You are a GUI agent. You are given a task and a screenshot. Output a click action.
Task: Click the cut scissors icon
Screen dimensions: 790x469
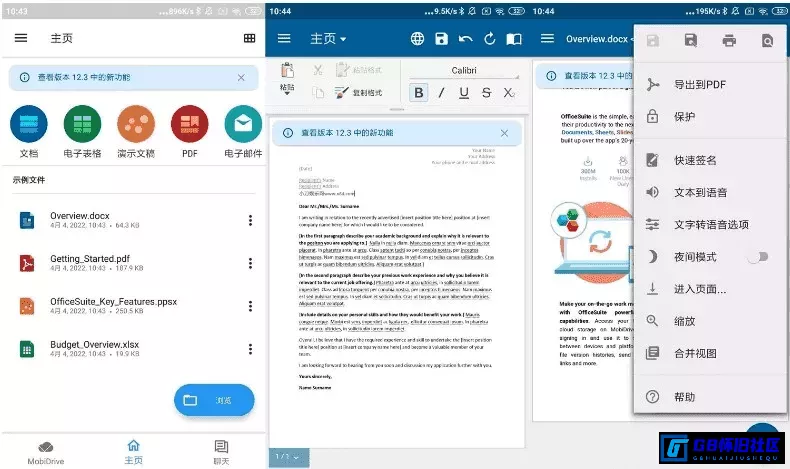point(318,70)
